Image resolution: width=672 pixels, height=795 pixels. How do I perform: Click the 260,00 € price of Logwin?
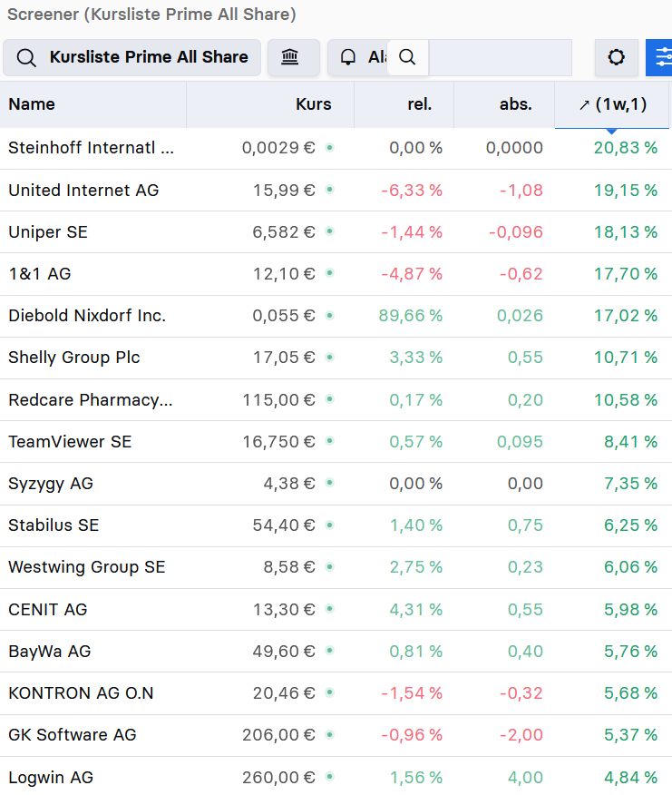click(x=278, y=777)
